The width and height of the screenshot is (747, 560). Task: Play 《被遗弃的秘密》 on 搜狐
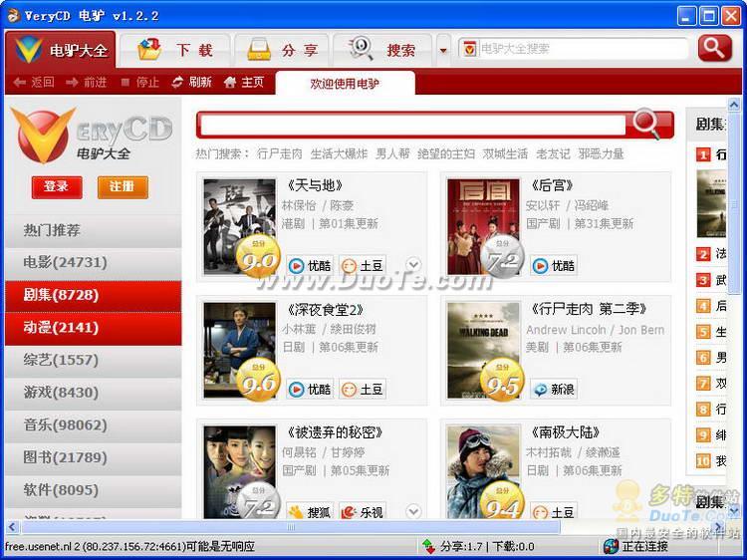[x=309, y=511]
